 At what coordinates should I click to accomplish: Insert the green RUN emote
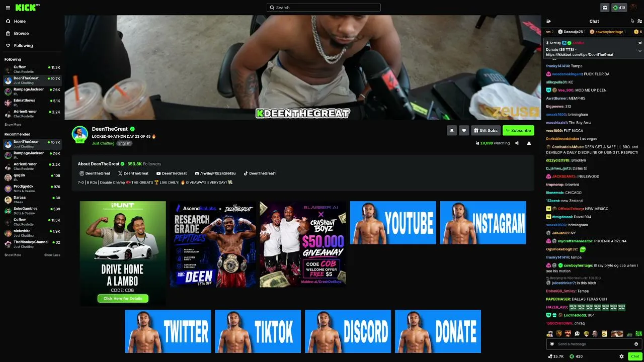coord(638,334)
